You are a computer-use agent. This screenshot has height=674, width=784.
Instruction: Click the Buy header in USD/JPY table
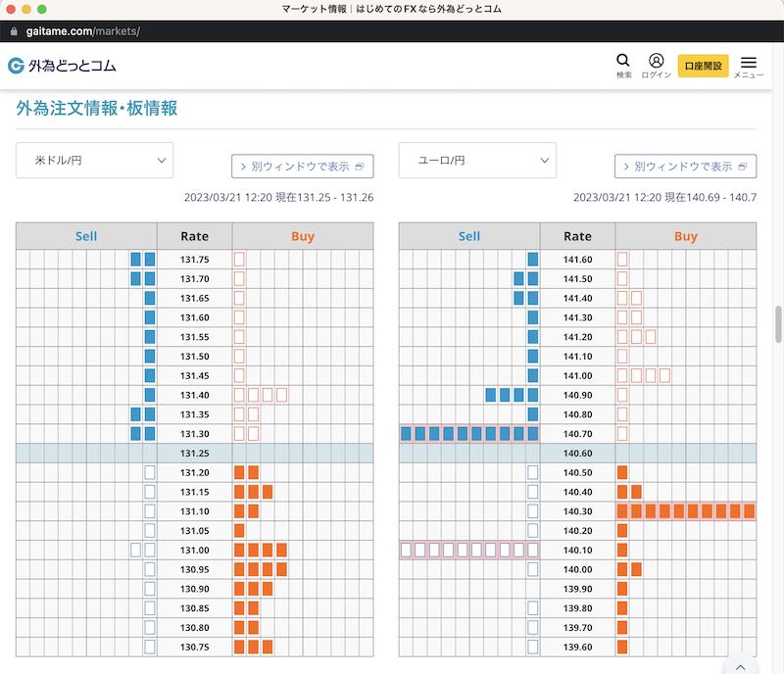click(303, 236)
